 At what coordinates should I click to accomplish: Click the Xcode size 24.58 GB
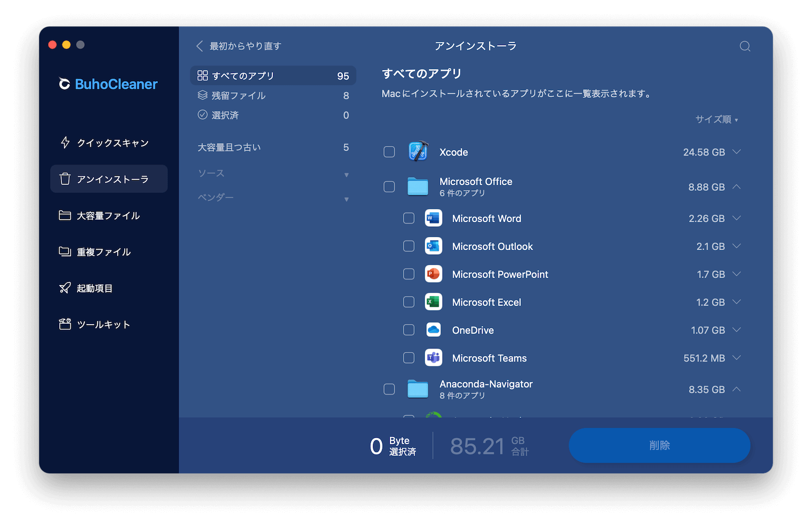(704, 152)
